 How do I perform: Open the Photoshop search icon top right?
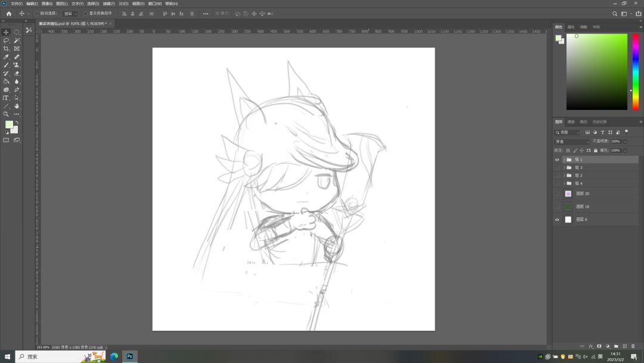tap(615, 14)
